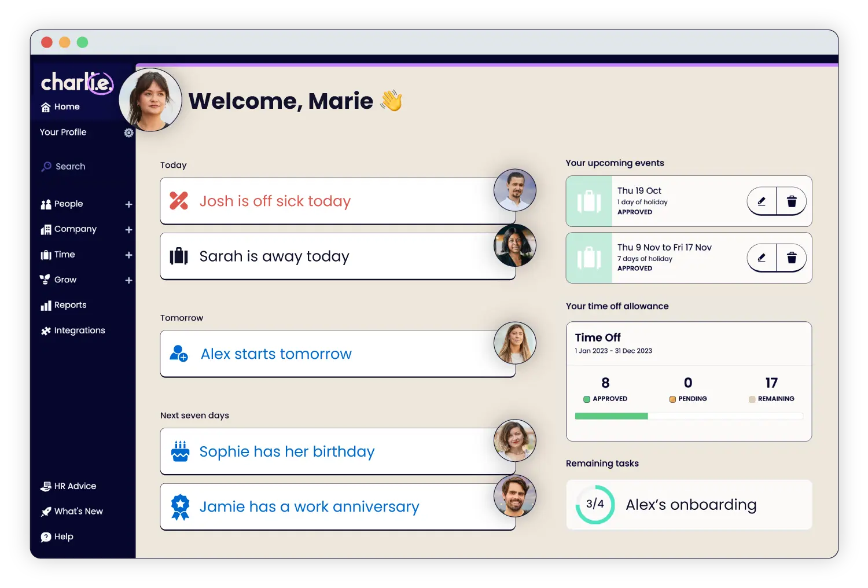This screenshot has width=868, height=588.
Task: Click the People icon in the sidebar
Action: coord(46,205)
